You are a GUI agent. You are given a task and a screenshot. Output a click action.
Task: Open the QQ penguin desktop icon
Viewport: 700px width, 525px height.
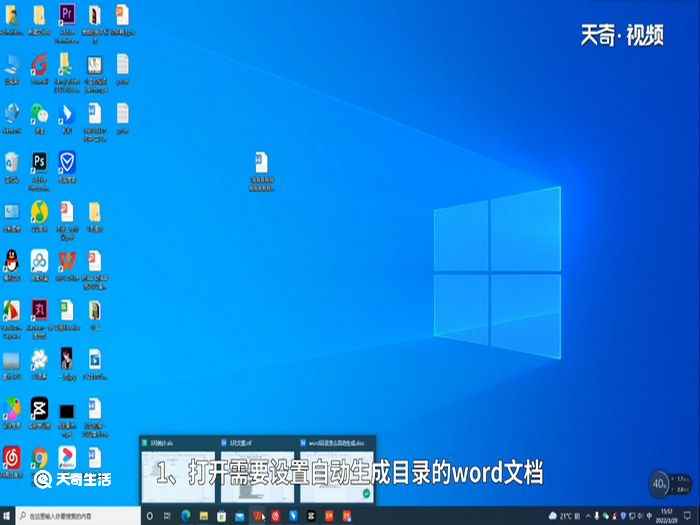[x=12, y=261]
